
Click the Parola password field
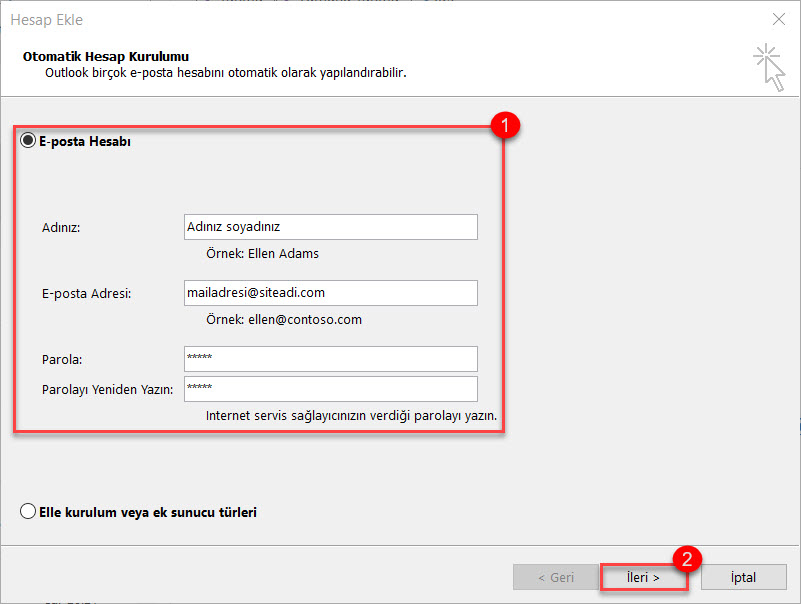click(x=330, y=359)
